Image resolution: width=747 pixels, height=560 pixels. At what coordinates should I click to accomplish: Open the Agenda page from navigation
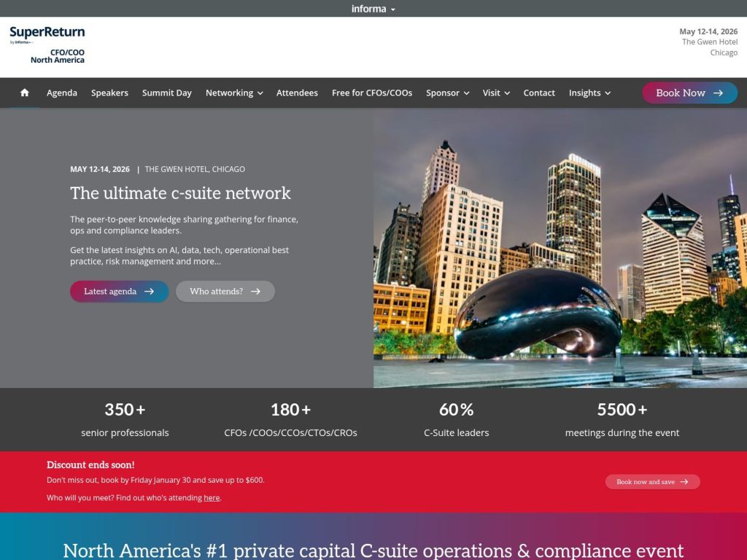(62, 93)
